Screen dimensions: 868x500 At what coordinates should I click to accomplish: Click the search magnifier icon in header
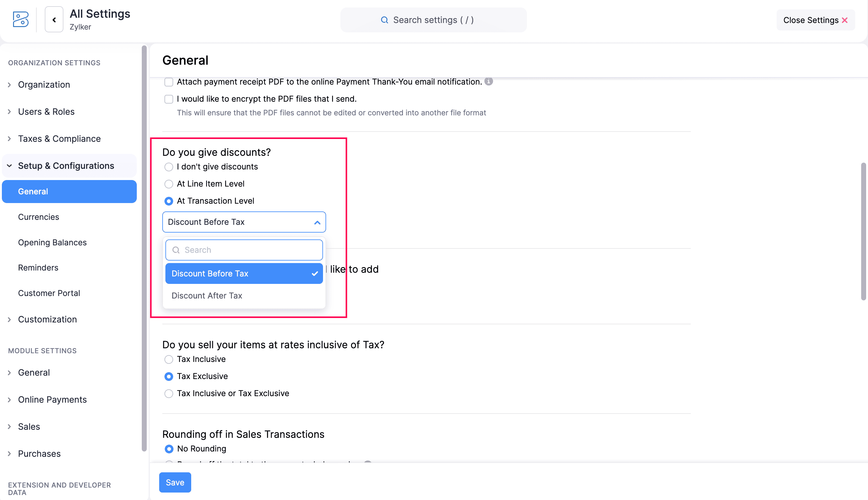385,20
